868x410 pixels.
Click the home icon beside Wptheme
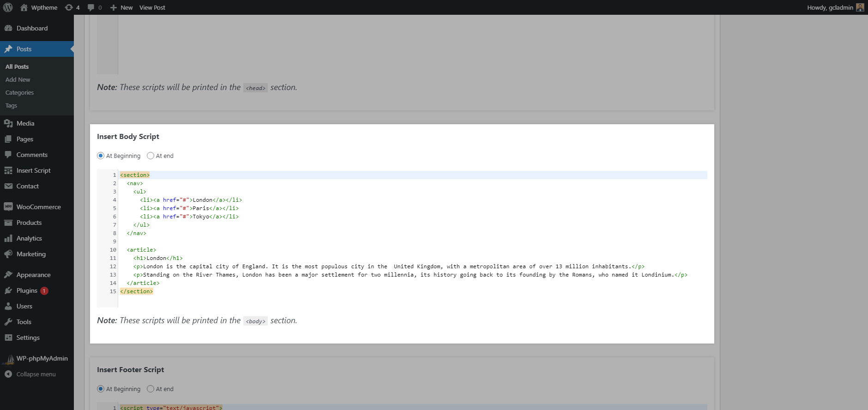click(24, 7)
